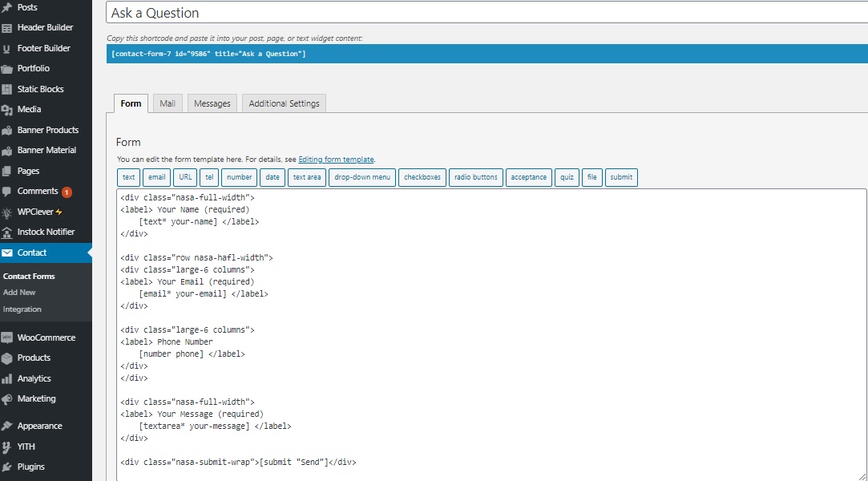The height and width of the screenshot is (481, 868).
Task: Click the WPClever gear icon
Action: click(6, 212)
